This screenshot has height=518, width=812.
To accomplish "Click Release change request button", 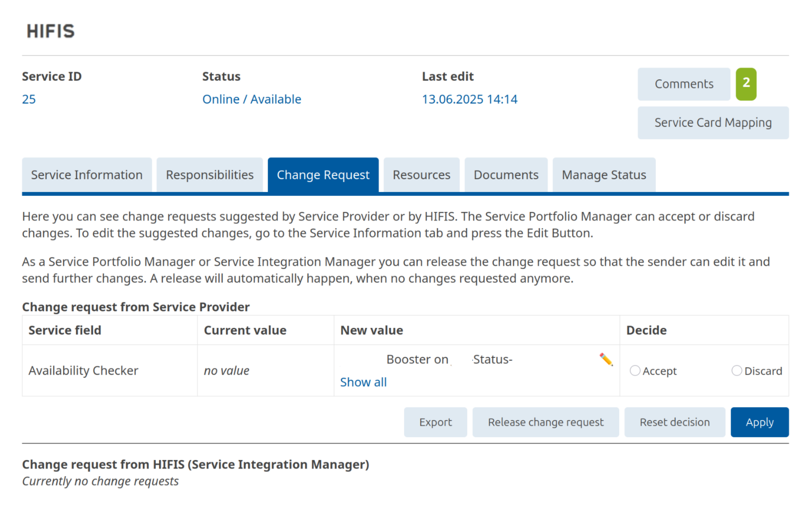I will click(x=546, y=422).
